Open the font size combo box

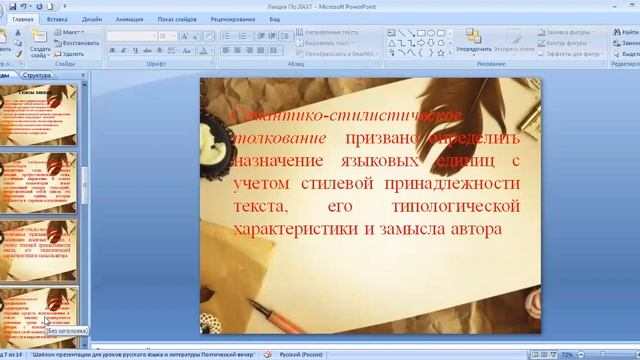pos(167,36)
